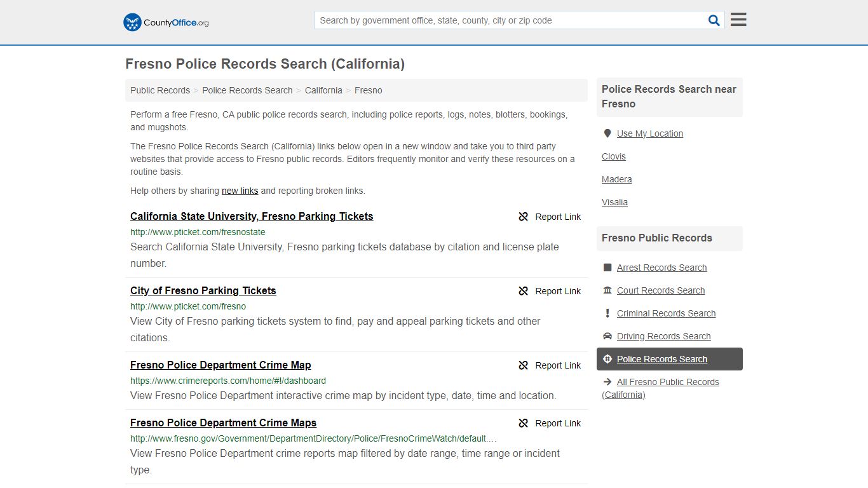Click the page title Fresno Police Records Search
Screen dimensions: 868x488
pyautogui.click(x=265, y=64)
